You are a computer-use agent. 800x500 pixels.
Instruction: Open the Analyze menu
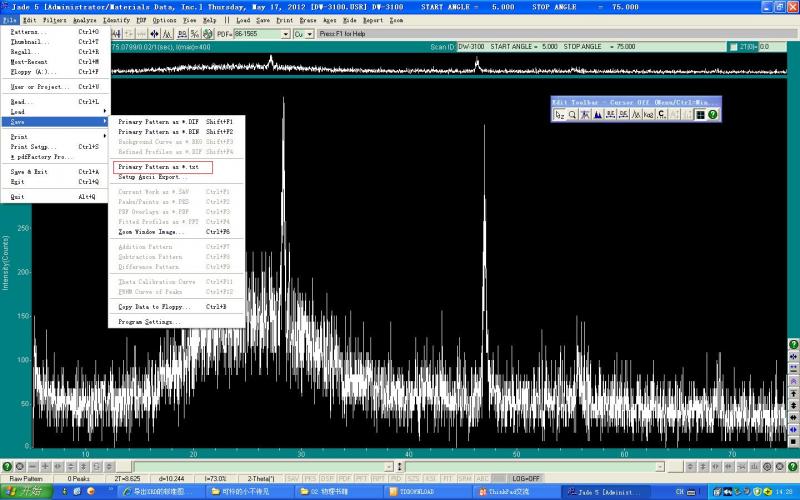[85, 20]
